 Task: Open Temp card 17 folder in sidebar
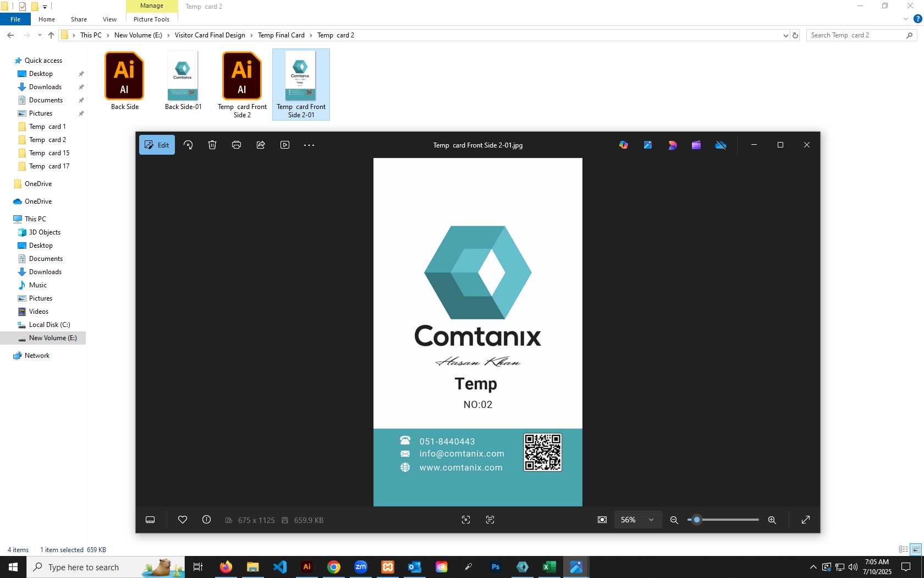click(x=49, y=166)
